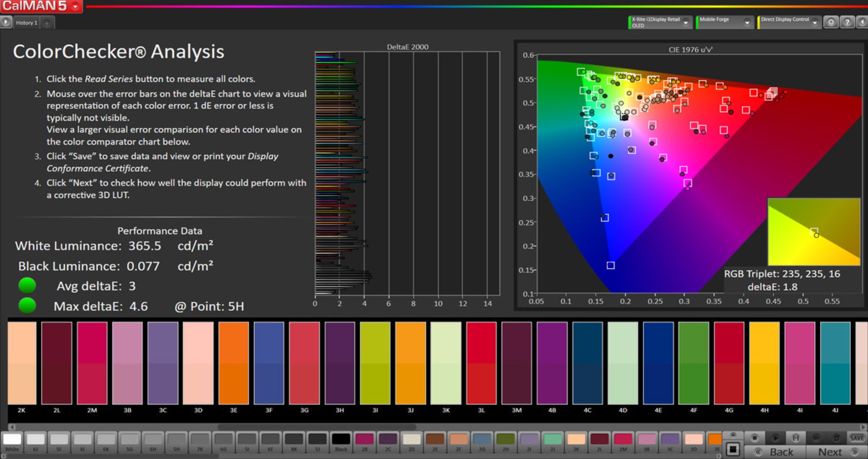Click the black square pattern icon
This screenshot has width=868, height=459.
click(733, 450)
